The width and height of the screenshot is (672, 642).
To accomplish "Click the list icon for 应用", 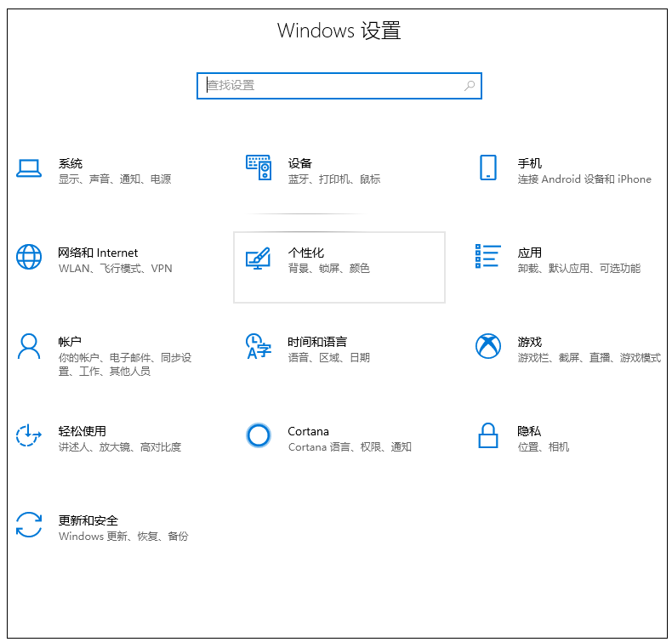I will coord(487,257).
